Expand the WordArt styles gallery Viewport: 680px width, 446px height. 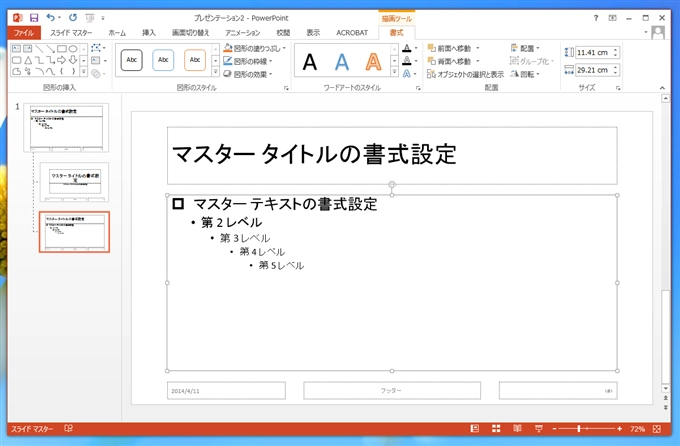(x=394, y=72)
